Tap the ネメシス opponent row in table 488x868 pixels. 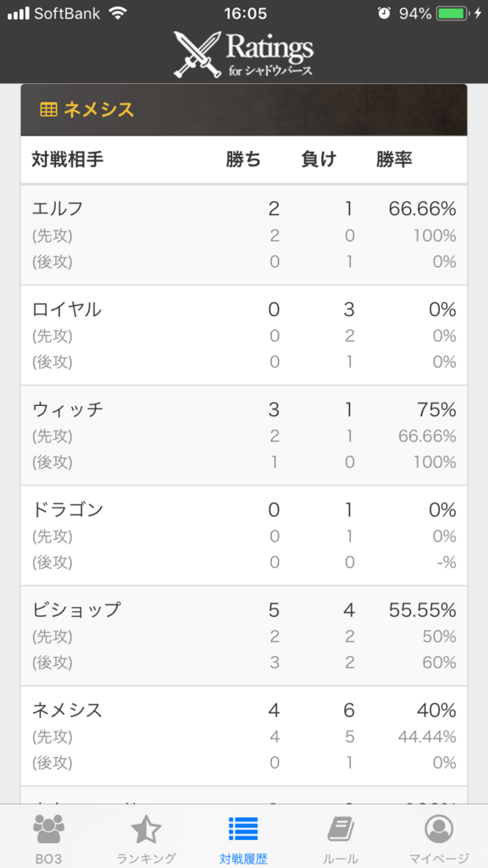click(244, 737)
